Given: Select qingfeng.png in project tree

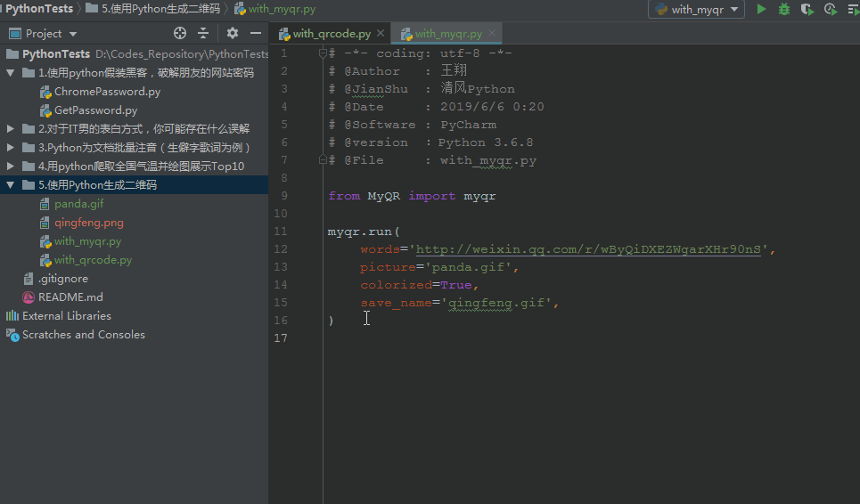Looking at the screenshot, I should point(88,223).
